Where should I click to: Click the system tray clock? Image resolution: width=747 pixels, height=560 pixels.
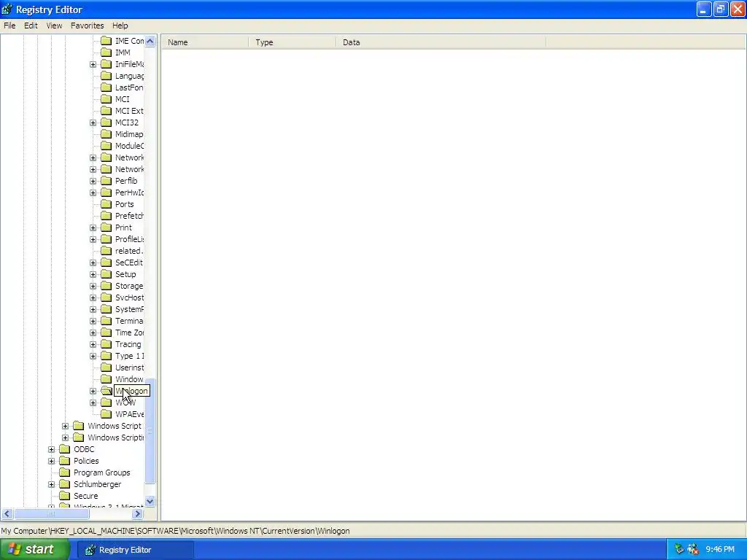720,550
